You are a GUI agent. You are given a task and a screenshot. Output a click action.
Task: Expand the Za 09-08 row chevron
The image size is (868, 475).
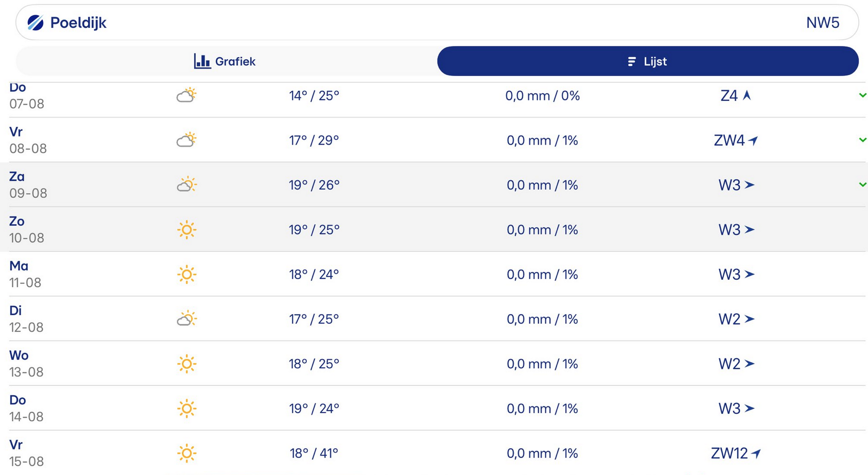click(862, 184)
